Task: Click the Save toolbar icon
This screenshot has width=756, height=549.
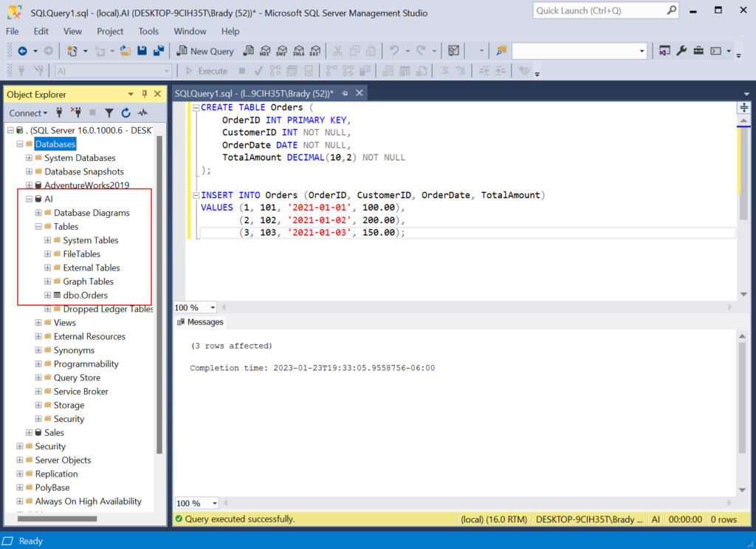Action: [142, 50]
